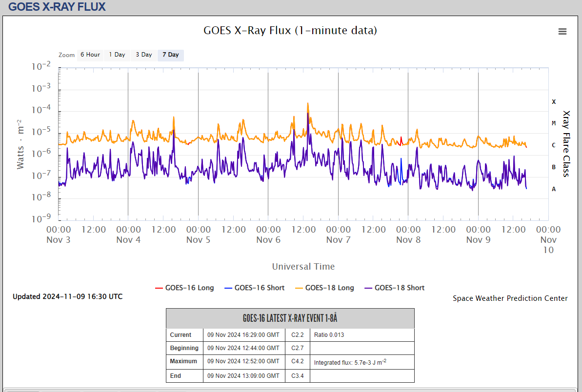
Task: Set chart zoom to 3 Day
Action: 143,55
